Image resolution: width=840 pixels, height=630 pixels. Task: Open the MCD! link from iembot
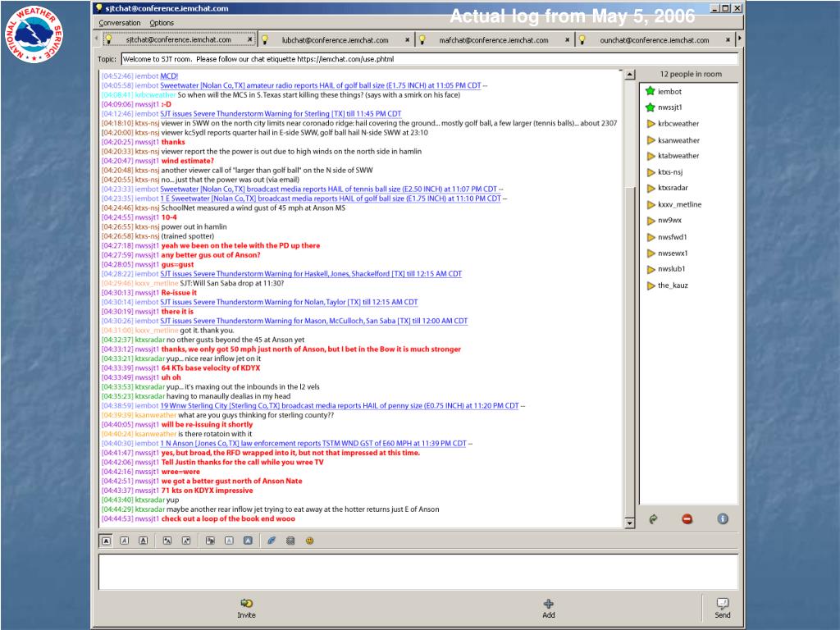tap(169, 76)
